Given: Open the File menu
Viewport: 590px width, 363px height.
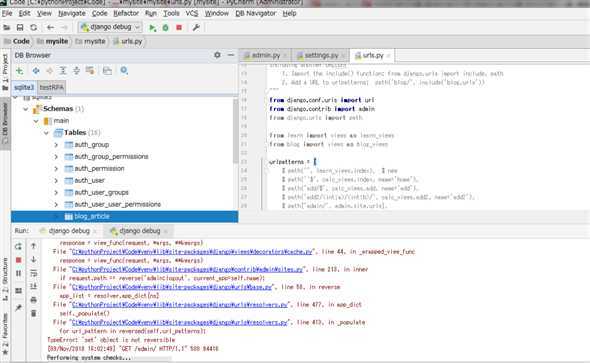Looking at the screenshot, I should click(7, 13).
